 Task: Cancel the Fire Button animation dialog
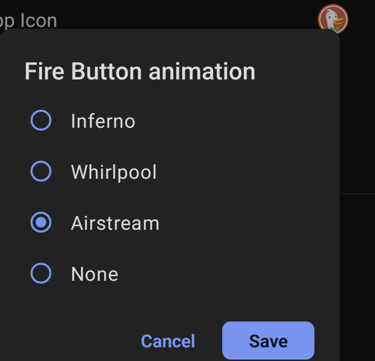coord(168,341)
